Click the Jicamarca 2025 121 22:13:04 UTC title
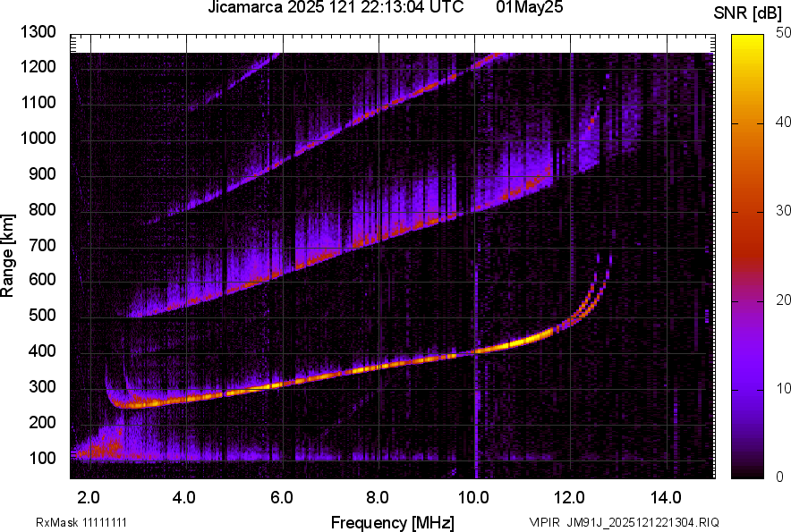Screen dimensions: 791x532 click(336, 7)
